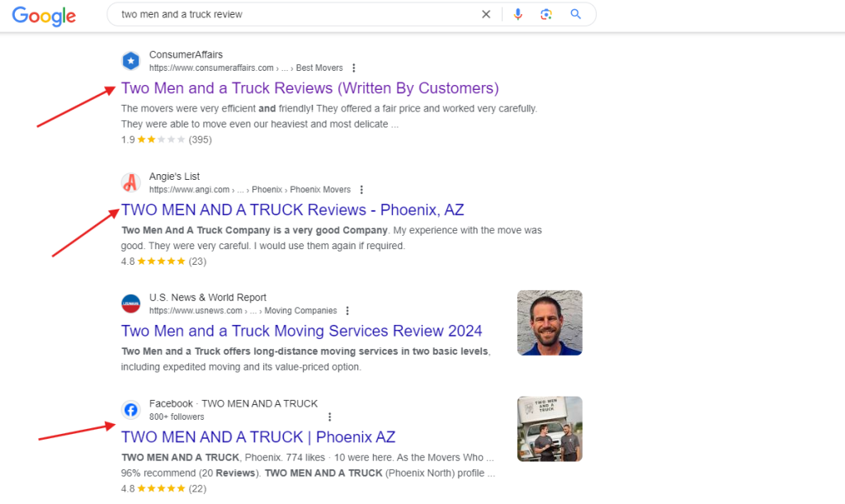Image resolution: width=845 pixels, height=504 pixels.
Task: Open more options for ConsumerAffairs result
Action: [354, 68]
